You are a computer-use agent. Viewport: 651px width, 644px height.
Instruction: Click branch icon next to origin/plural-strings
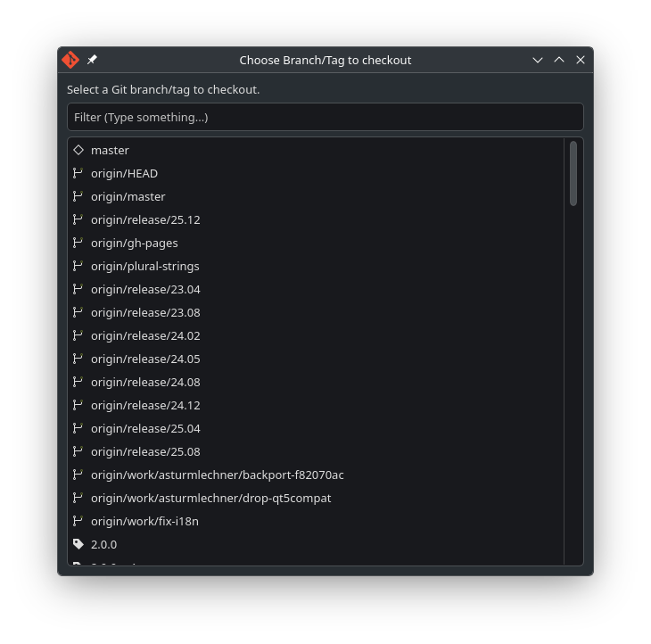78,266
